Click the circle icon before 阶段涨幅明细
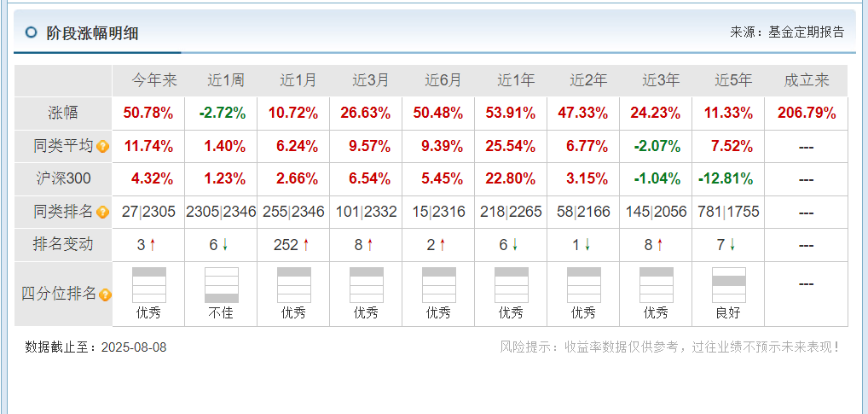 (32, 32)
